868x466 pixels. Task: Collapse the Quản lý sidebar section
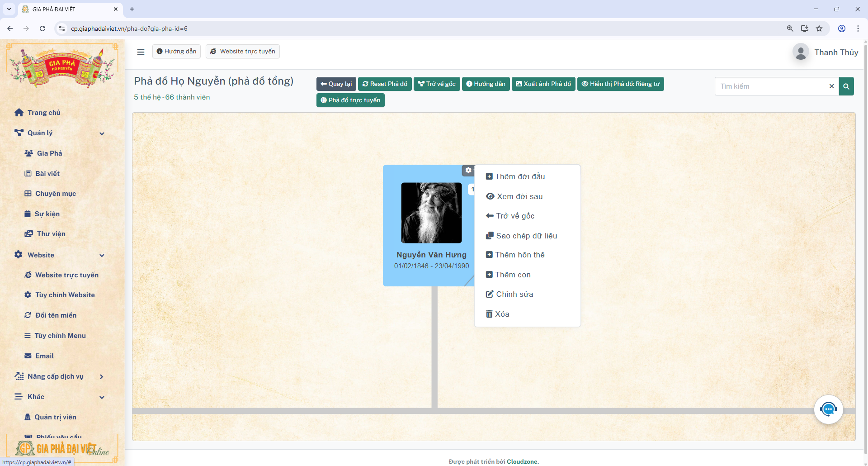102,133
